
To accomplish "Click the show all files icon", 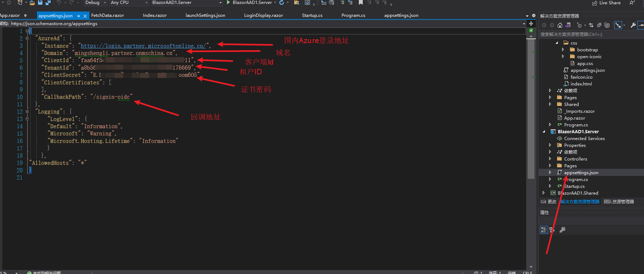I will [607, 25].
